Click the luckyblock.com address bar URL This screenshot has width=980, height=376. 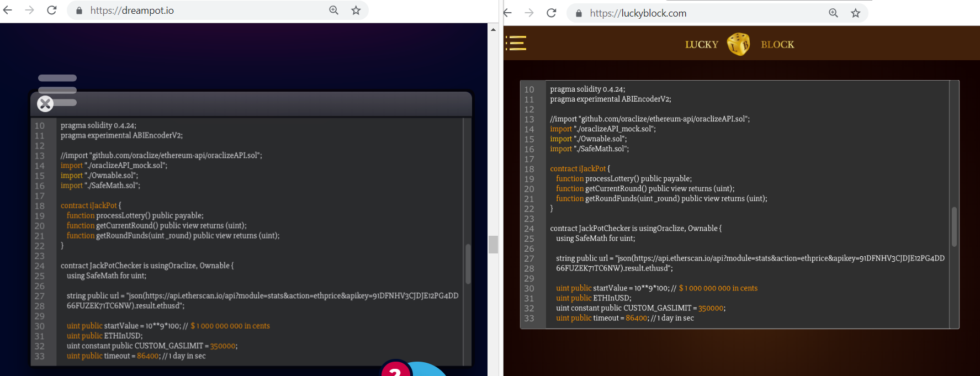[x=638, y=13]
